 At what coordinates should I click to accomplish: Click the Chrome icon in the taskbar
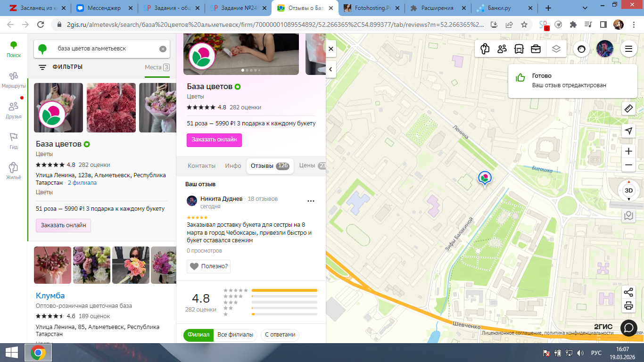[38, 353]
